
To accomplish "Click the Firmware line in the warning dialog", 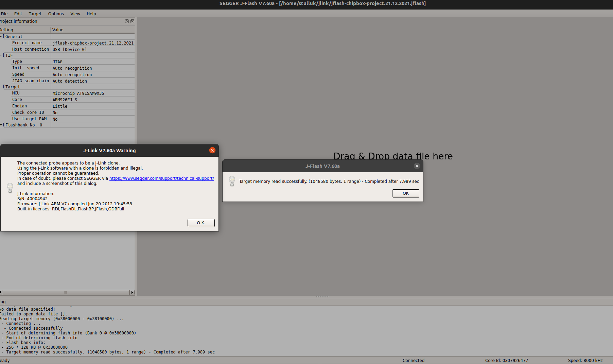I will (75, 204).
